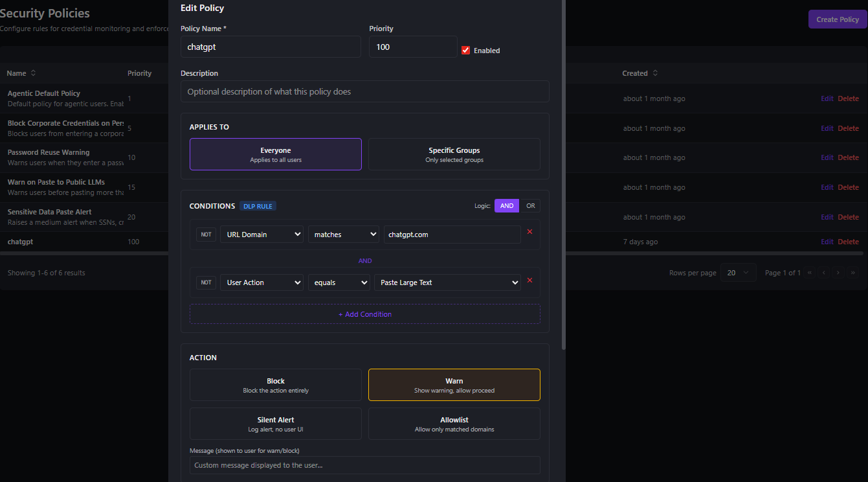Click Add Condition

365,314
